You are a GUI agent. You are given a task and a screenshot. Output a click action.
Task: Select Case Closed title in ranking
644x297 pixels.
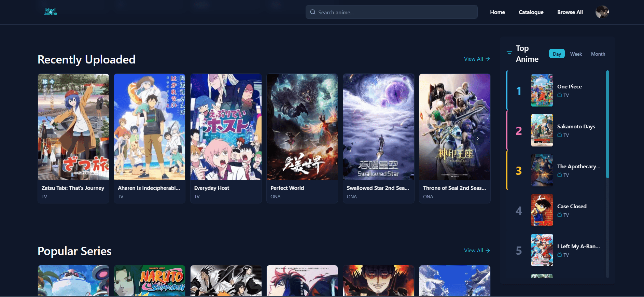[572, 206]
